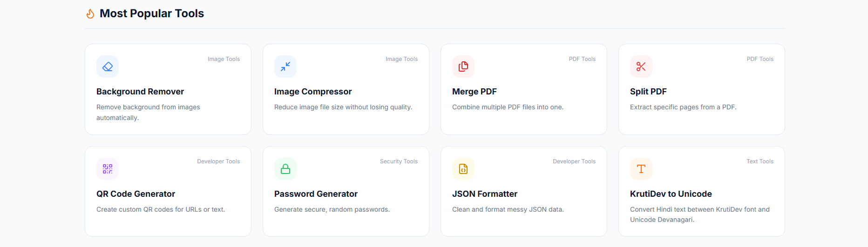Open Password Generator heading
Screen dimensions: 868x247
pos(316,194)
